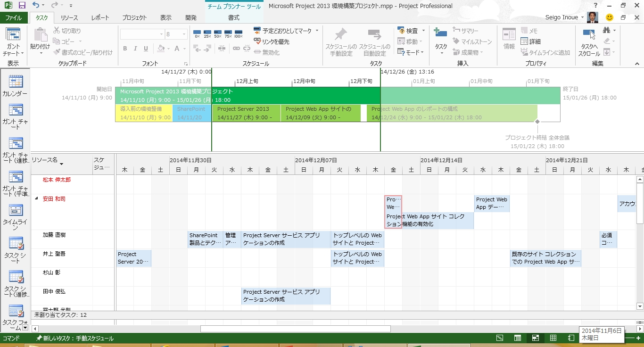Expand the Inspect (検査) dropdown
This screenshot has height=347, width=644.
pos(423,31)
